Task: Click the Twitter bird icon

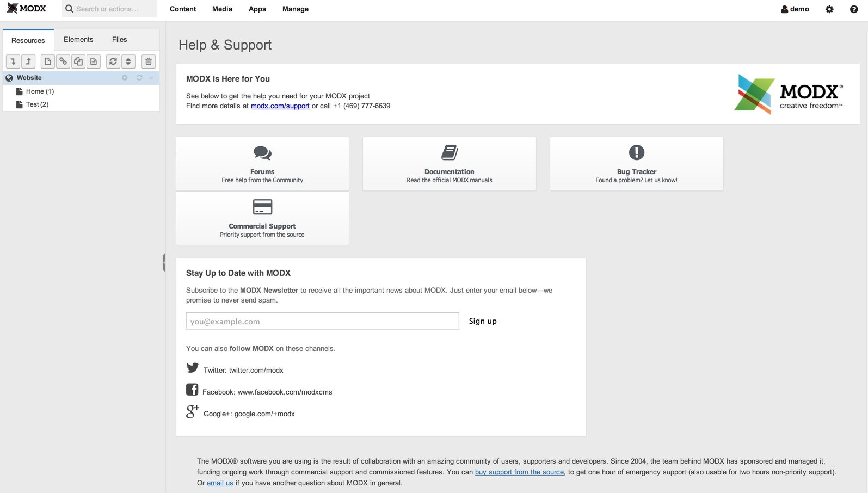Action: coord(193,368)
